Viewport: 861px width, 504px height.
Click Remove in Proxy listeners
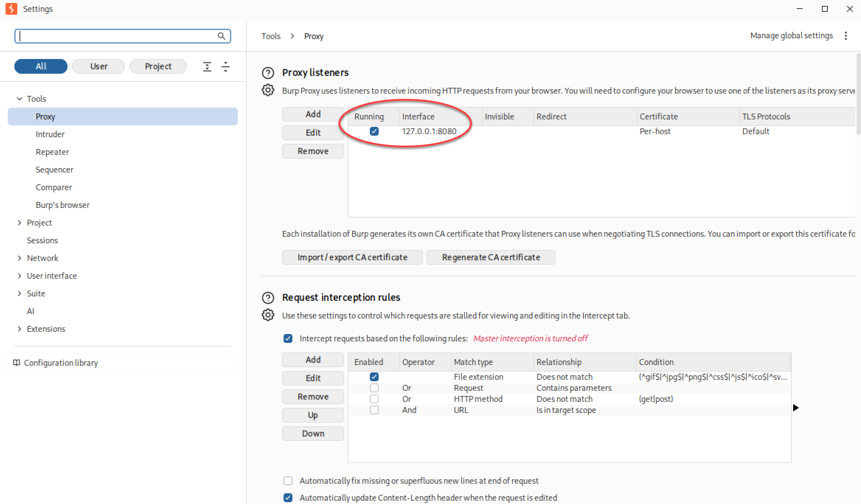(313, 151)
